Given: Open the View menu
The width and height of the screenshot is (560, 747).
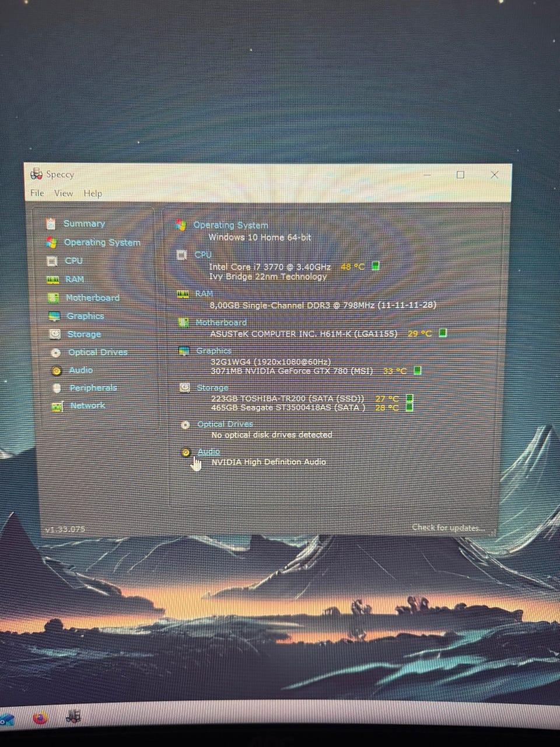Looking at the screenshot, I should click(64, 193).
